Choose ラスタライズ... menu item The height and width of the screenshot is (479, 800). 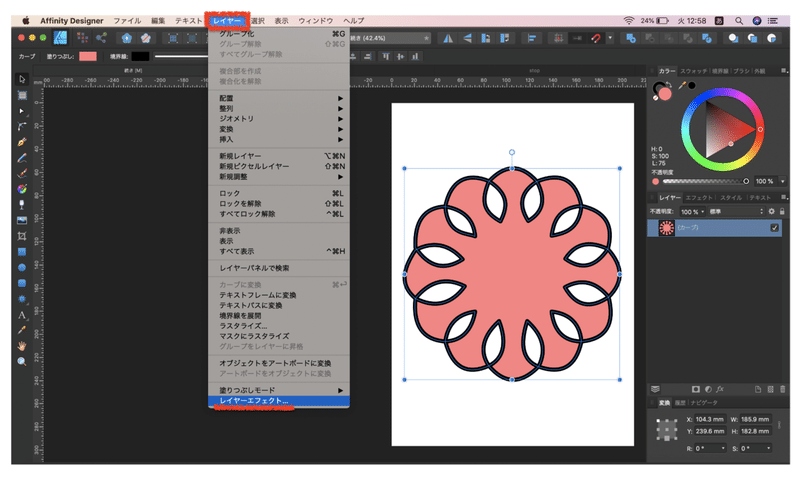pyautogui.click(x=279, y=326)
